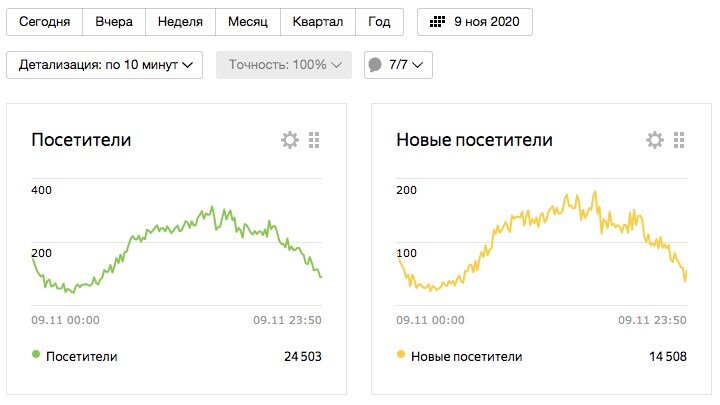Toggle green Посетители legend dot
720x405 pixels.
[37, 355]
